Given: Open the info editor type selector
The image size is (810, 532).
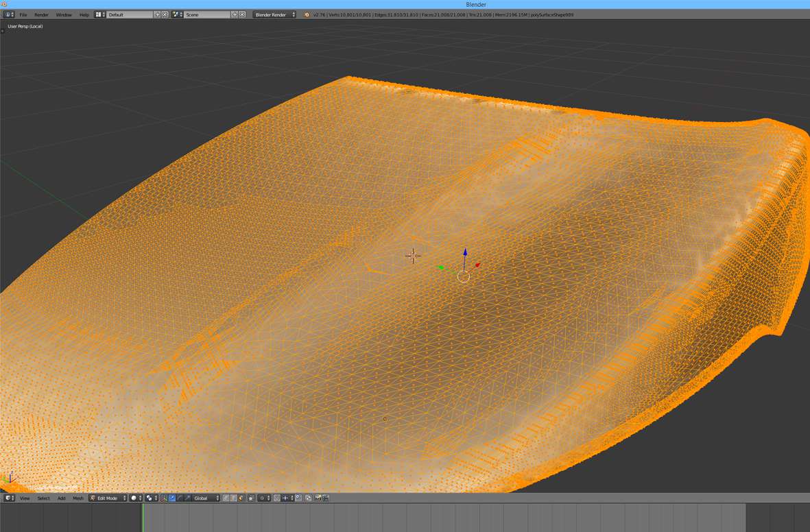Looking at the screenshot, I should (x=9, y=14).
